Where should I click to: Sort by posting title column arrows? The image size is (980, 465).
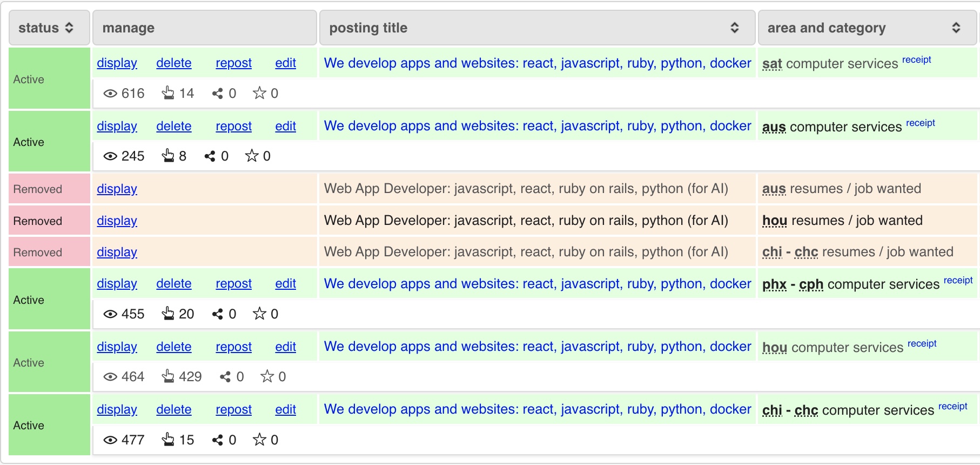(x=734, y=28)
